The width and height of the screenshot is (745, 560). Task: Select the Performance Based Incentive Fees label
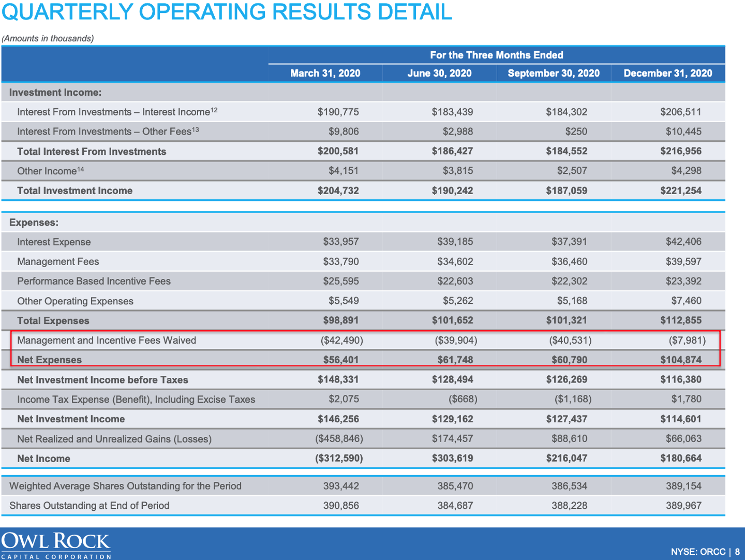(x=94, y=281)
